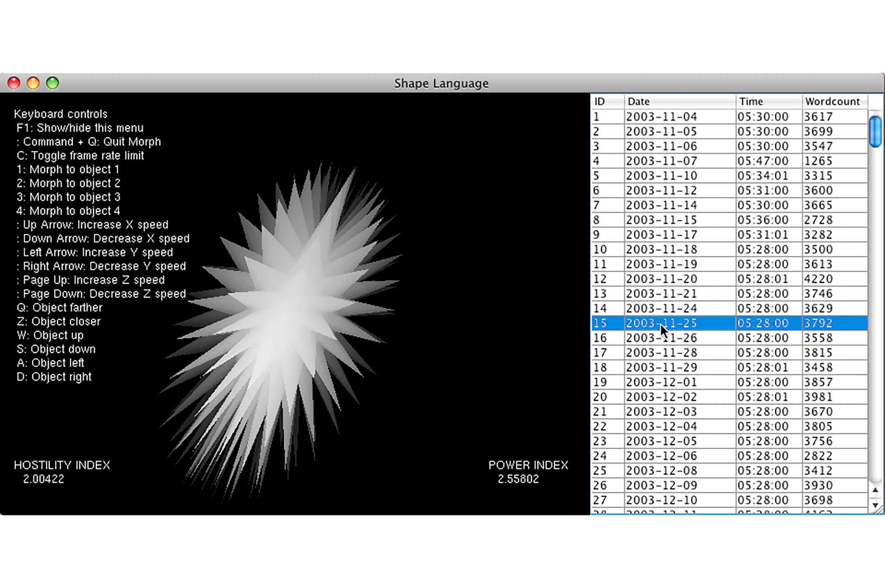This screenshot has height=588, width=885.
Task: Click the yellow minimize window button
Action: 33,83
